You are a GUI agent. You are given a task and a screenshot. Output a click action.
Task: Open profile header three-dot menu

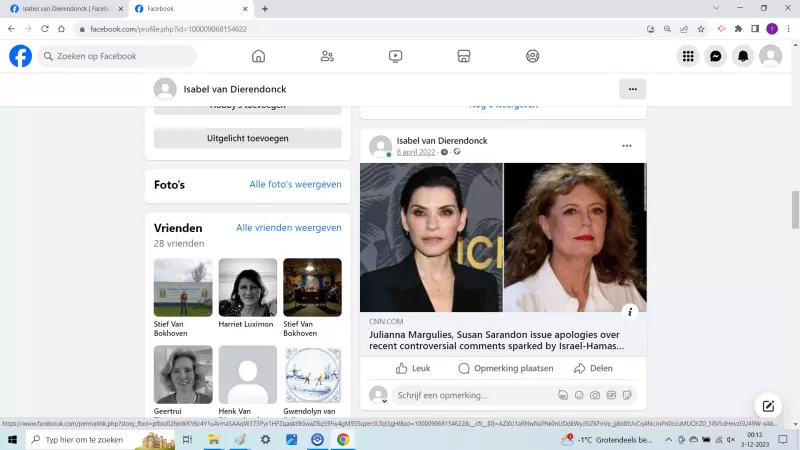tap(632, 89)
